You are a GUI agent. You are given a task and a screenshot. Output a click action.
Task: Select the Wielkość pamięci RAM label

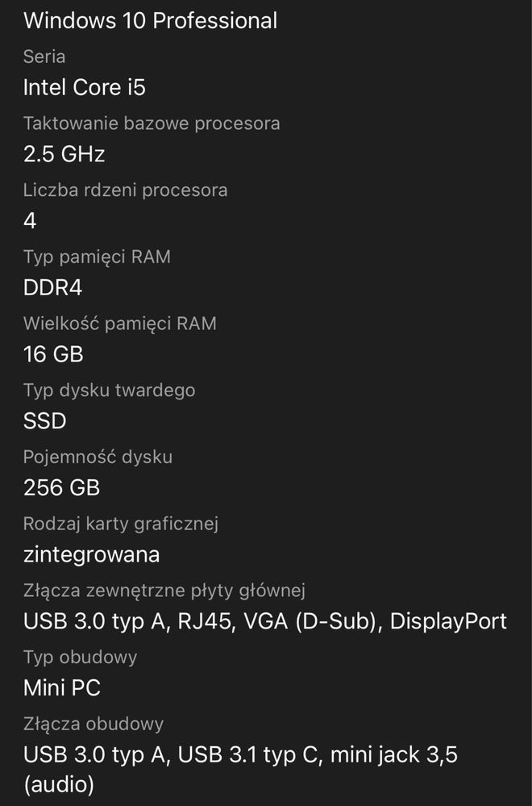pyautogui.click(x=120, y=324)
